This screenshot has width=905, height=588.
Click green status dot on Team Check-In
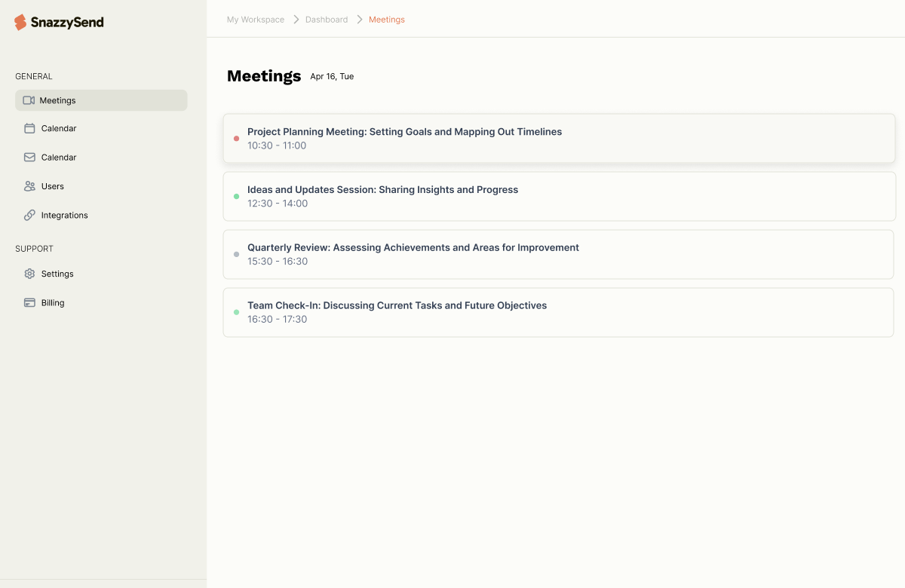[x=236, y=312]
